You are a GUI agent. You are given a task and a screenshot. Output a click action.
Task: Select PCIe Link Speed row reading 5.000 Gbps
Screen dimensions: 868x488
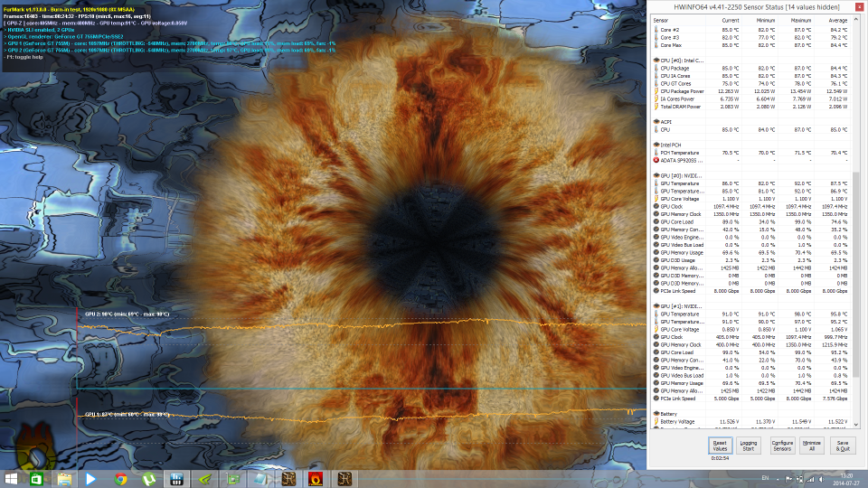750,399
